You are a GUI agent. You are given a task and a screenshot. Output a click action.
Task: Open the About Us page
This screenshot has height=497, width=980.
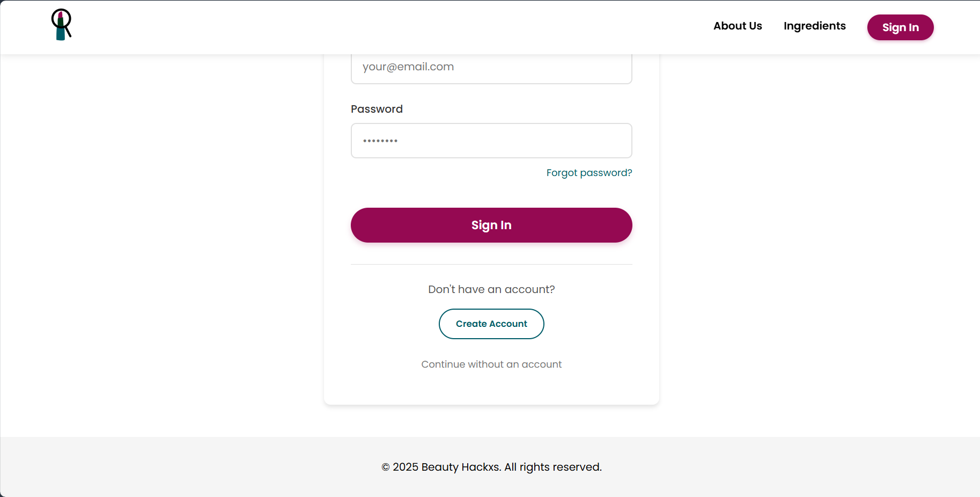click(x=737, y=26)
